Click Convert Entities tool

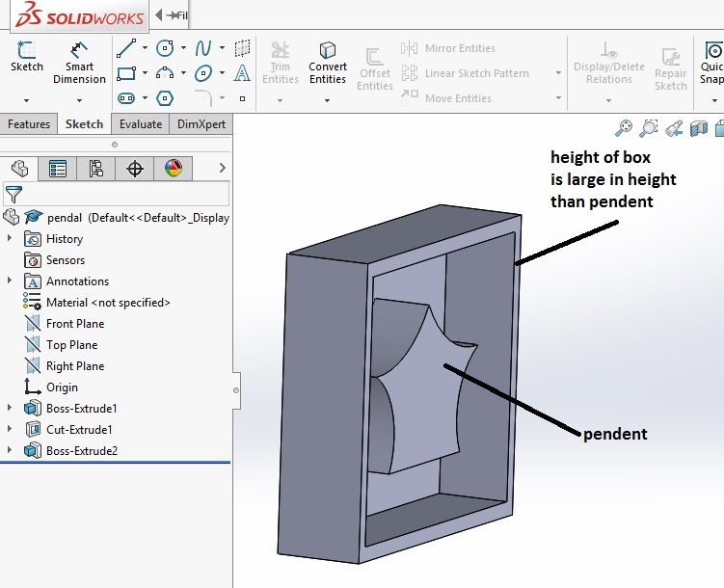(328, 63)
